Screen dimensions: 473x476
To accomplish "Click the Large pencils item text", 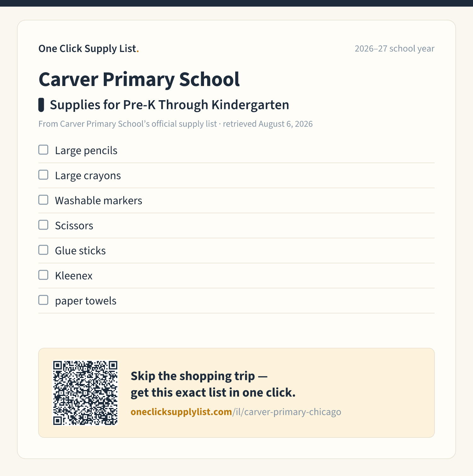I will click(x=86, y=151).
